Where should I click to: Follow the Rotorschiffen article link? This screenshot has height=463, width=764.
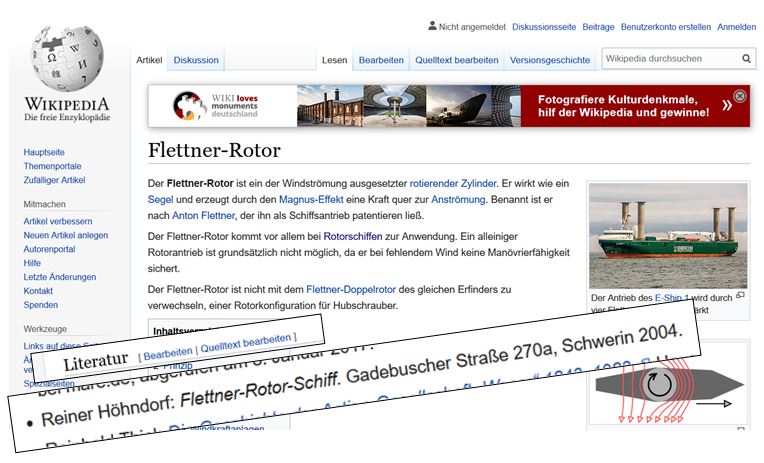click(353, 236)
